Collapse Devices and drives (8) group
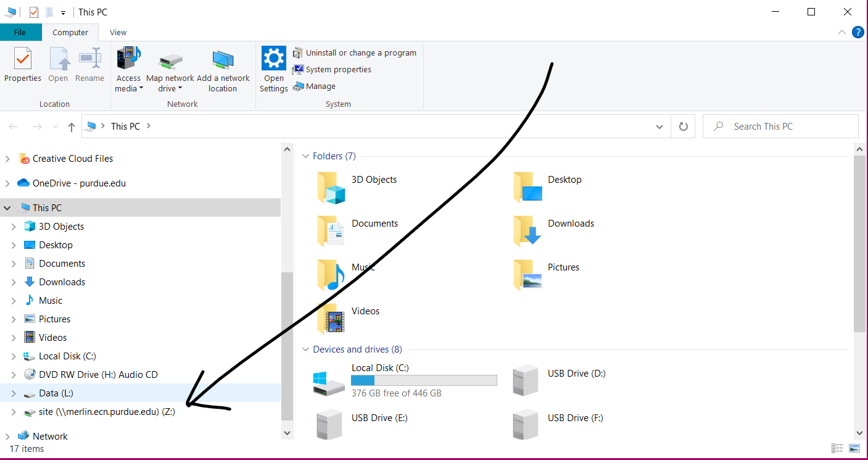The height and width of the screenshot is (460, 868). click(305, 349)
